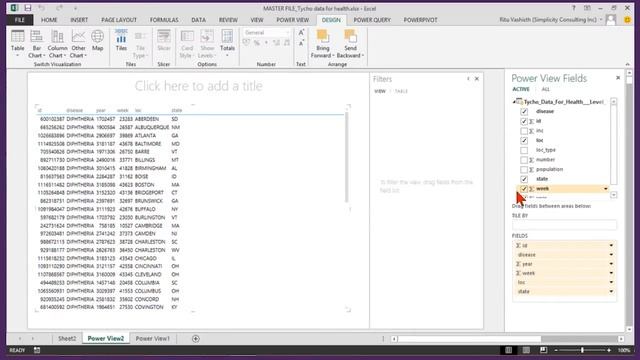Screen dimensions: 640x360
Task: Check the inc field checkbox
Action: pos(524,131)
